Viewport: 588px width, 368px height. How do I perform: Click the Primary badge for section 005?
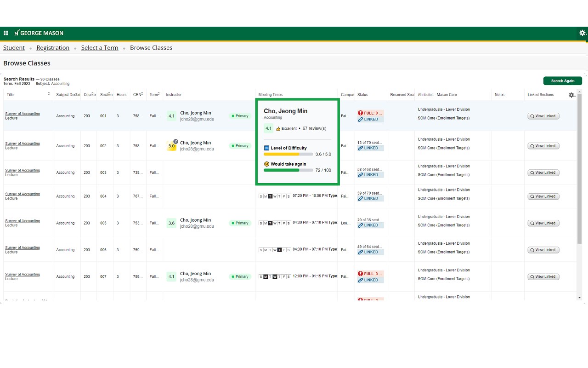(x=240, y=223)
